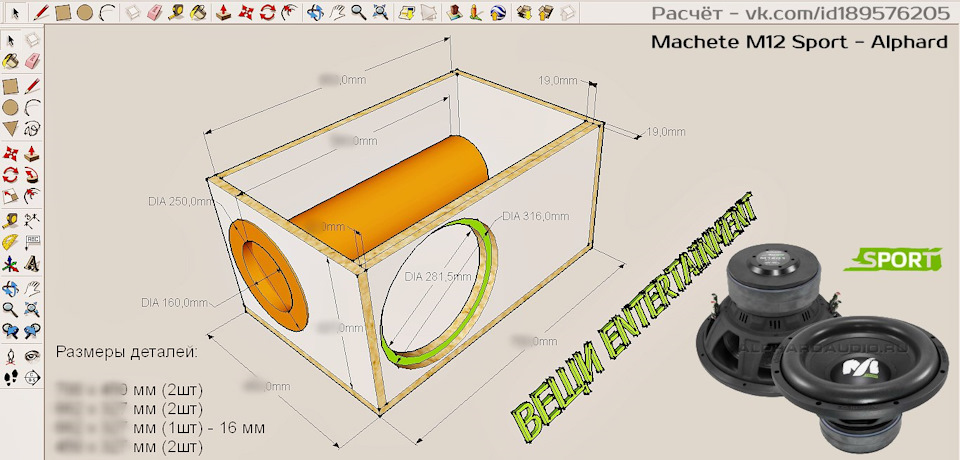The height and width of the screenshot is (460, 960).
Task: Choose the Follow Me tool in left tool set
Action: point(32,175)
